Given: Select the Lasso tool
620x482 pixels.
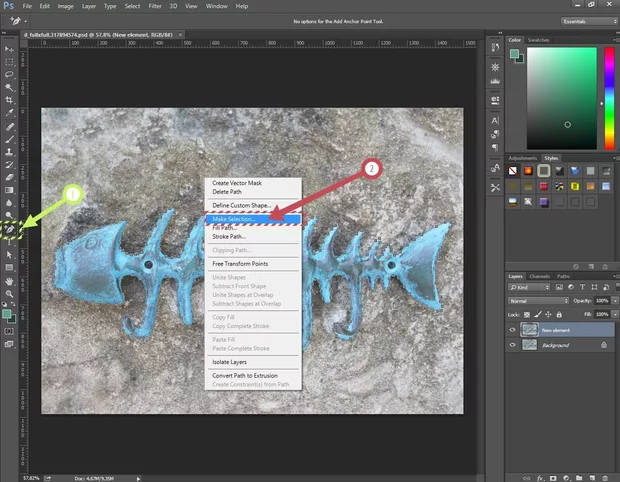Looking at the screenshot, I should click(x=10, y=74).
